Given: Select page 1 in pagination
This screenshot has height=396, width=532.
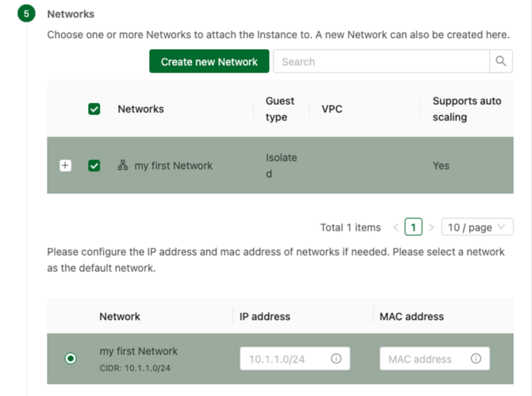Looking at the screenshot, I should [413, 227].
